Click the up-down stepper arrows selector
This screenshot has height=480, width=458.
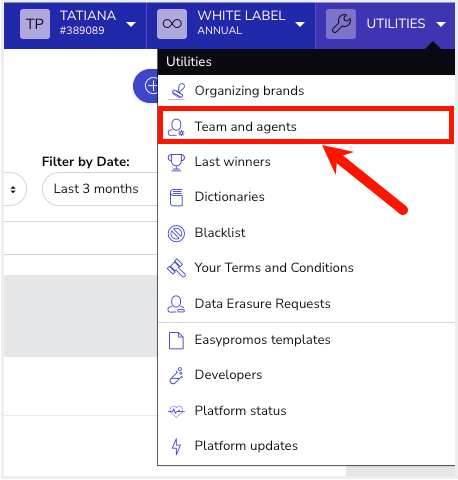pos(13,190)
